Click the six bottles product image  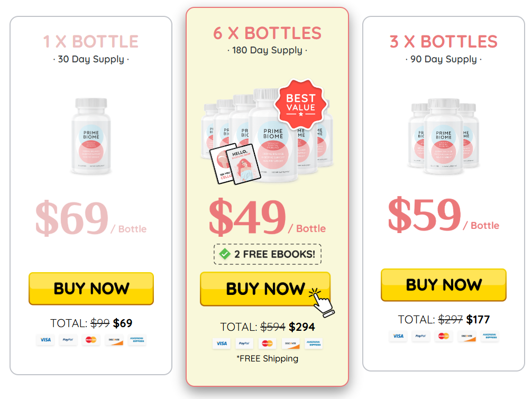tap(267, 136)
